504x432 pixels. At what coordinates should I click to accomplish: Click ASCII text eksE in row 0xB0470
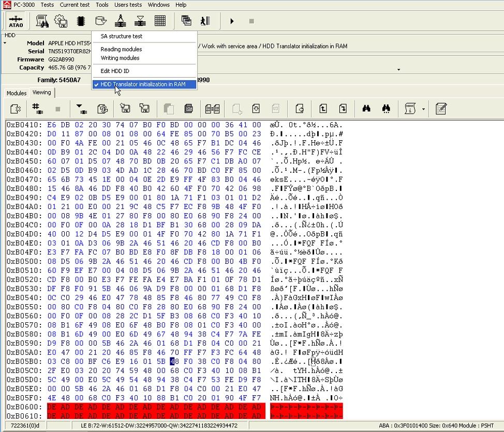(279, 180)
